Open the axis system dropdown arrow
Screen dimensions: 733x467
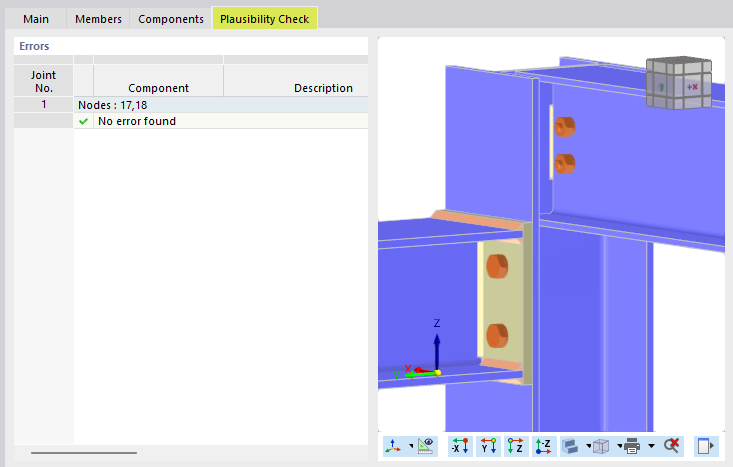pos(411,446)
